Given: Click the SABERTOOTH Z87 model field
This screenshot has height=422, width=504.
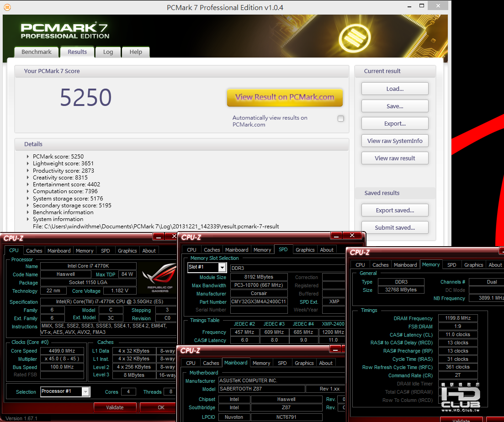Looking at the screenshot, I should (x=261, y=389).
